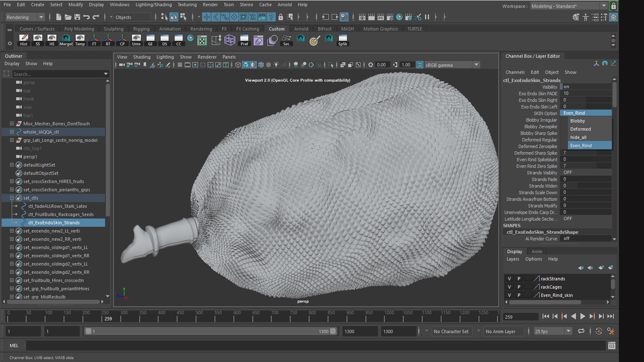Click the FT freeze transform shelf icon
Viewport: 644px width, 362px height.
[94, 40]
